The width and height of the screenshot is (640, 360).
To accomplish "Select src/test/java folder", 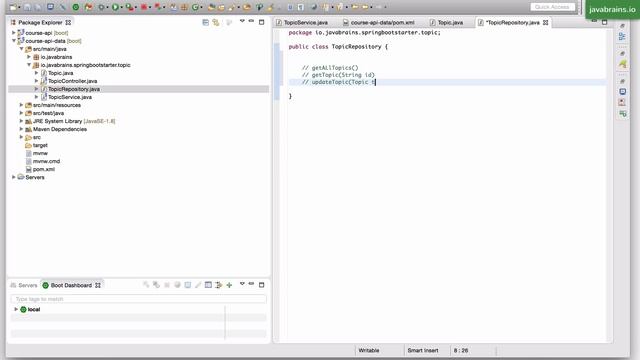I will point(48,113).
